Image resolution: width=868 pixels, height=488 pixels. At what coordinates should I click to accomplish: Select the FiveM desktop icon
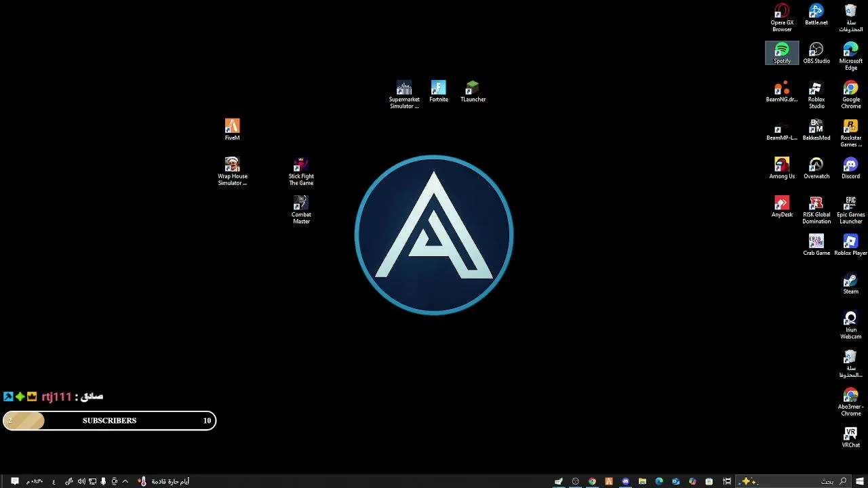(232, 130)
